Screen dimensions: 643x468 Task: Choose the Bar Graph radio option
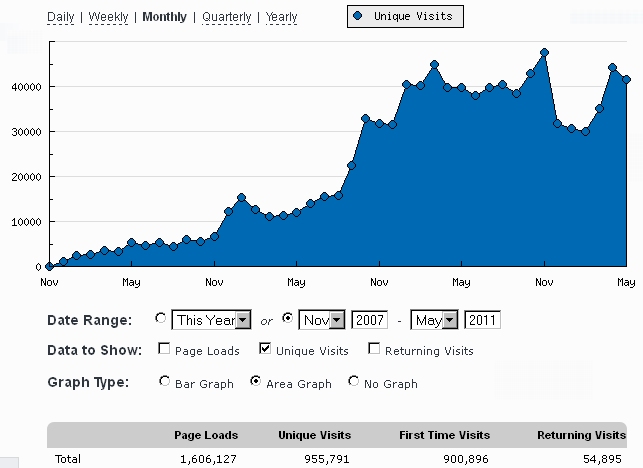click(164, 382)
